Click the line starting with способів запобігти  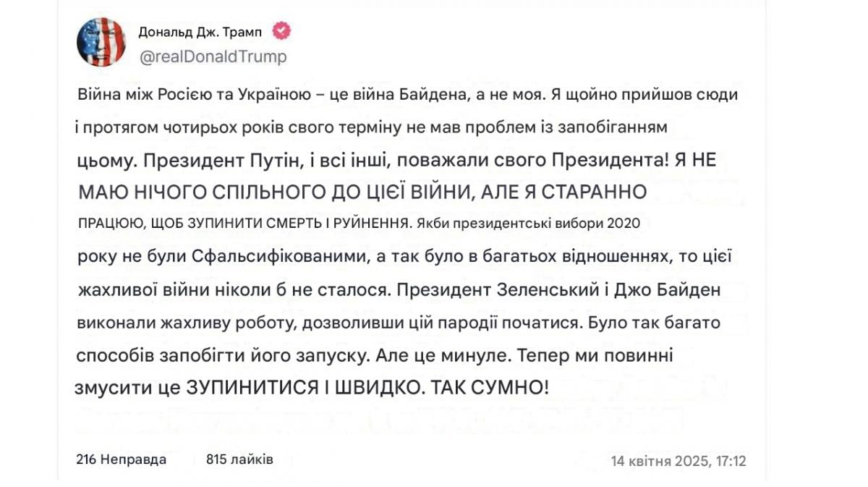click(x=375, y=356)
